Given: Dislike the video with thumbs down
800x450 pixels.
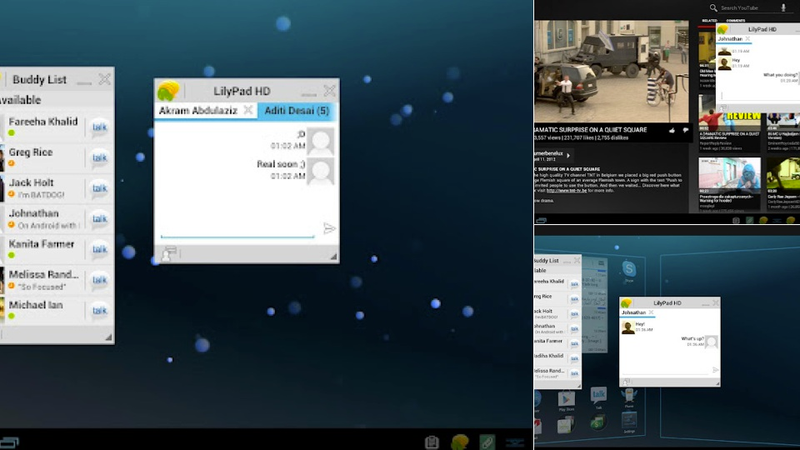Looking at the screenshot, I should coord(685,131).
